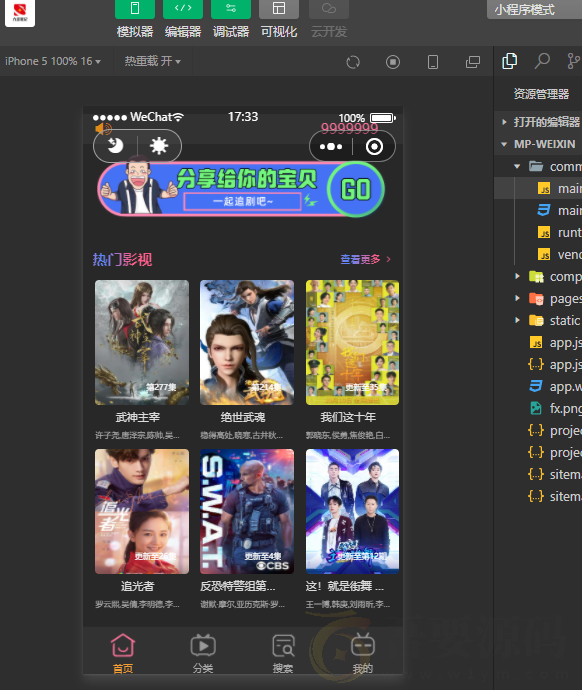Select the 我的 profile tab

(x=363, y=653)
